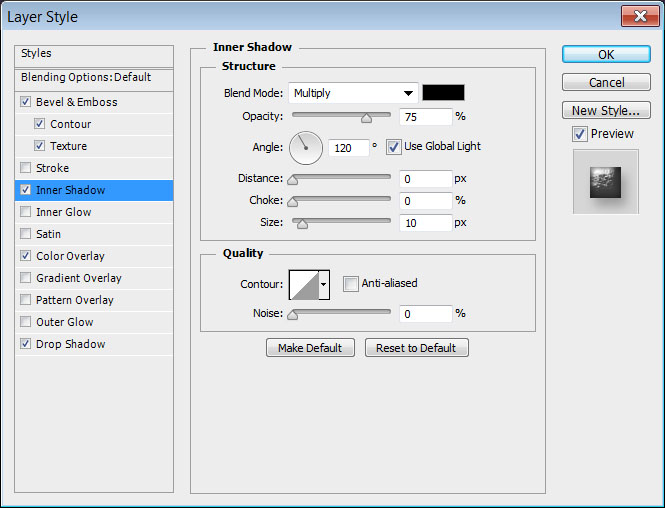Select the Outer Glow style item

tap(65, 322)
